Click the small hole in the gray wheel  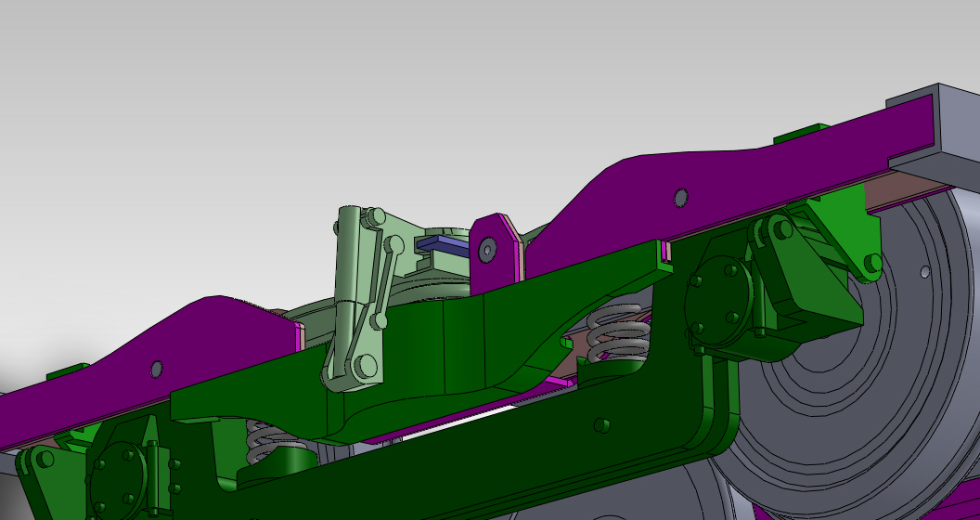925,272
